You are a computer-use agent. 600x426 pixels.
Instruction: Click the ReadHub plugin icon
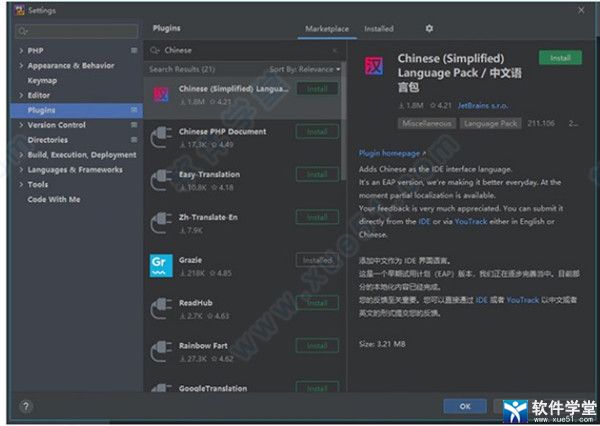coord(161,308)
